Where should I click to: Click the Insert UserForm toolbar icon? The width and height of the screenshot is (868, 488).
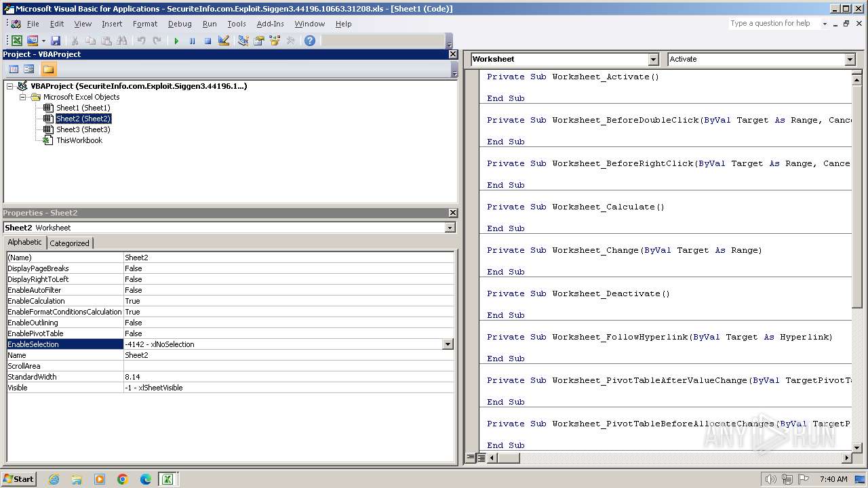[x=32, y=41]
